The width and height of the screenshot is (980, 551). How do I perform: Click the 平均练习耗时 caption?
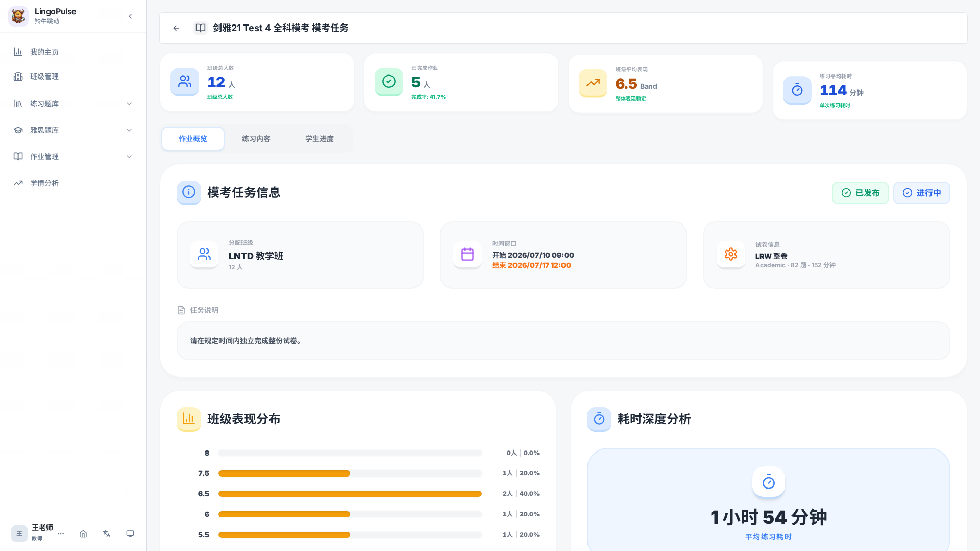point(769,537)
